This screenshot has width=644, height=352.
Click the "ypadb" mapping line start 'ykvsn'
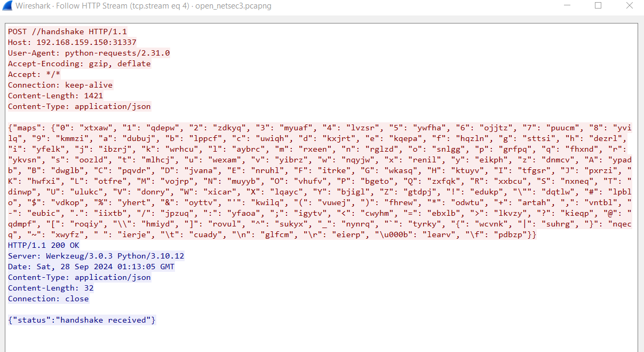pos(26,160)
